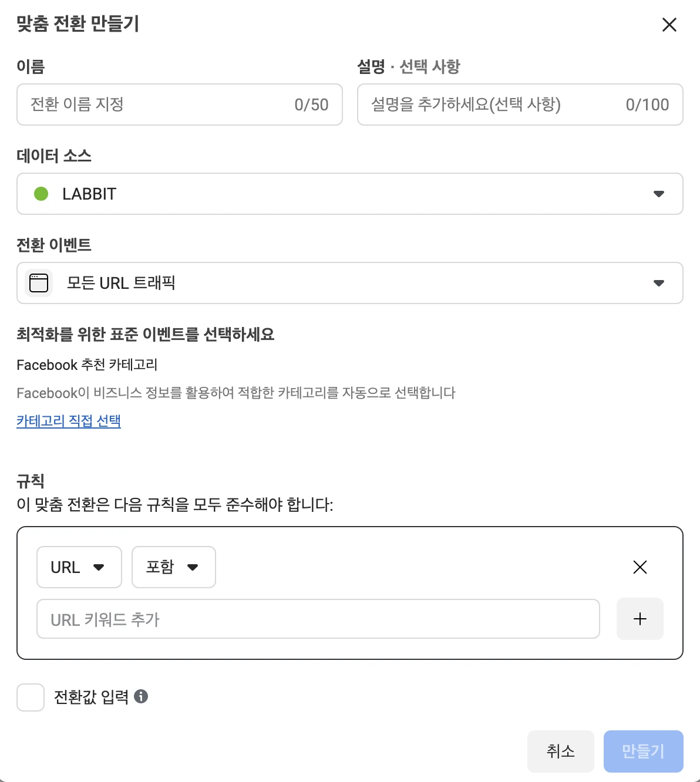Click the caret arrow in 데이터 소스 field
Screen dimensions: 700x782
[x=659, y=194]
